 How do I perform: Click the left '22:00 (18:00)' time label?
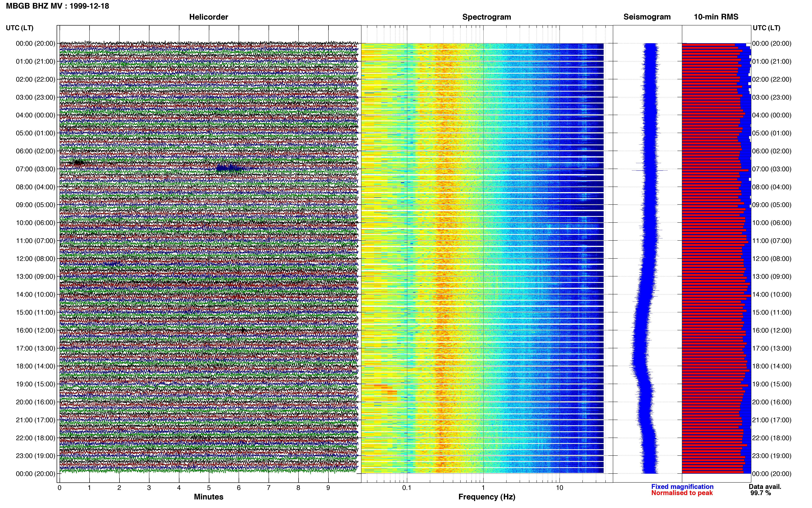[x=36, y=438]
